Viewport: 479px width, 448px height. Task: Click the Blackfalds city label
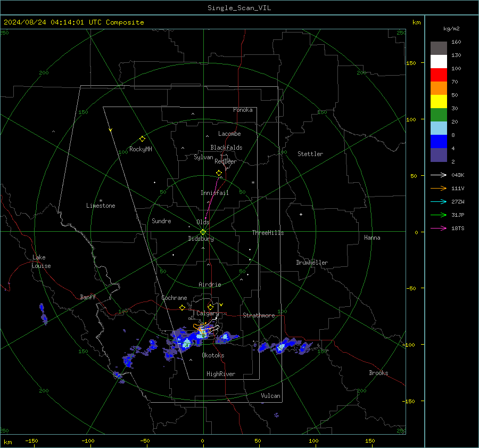point(226,148)
